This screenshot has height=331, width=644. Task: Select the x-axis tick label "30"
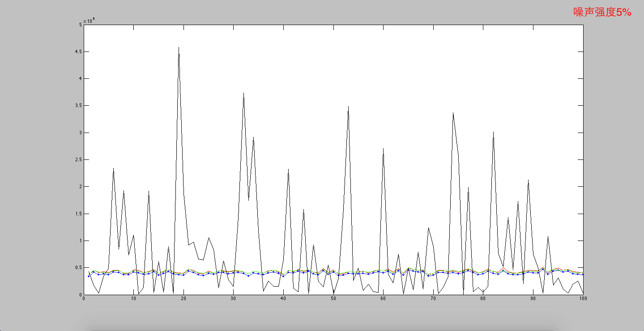233,298
